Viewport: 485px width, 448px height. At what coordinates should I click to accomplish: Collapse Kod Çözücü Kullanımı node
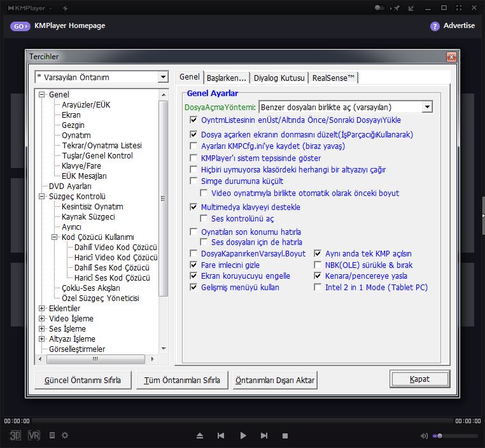click(55, 237)
